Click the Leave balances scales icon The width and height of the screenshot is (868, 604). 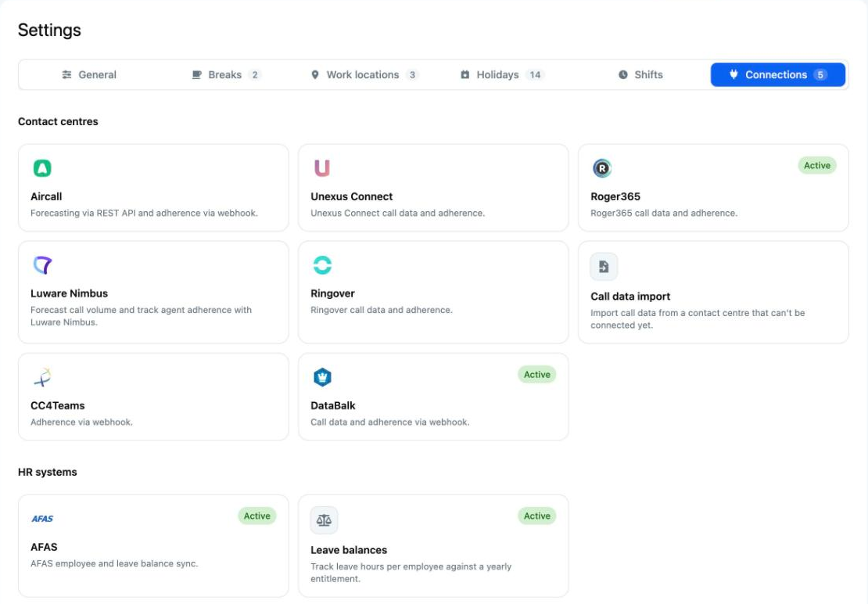(324, 520)
